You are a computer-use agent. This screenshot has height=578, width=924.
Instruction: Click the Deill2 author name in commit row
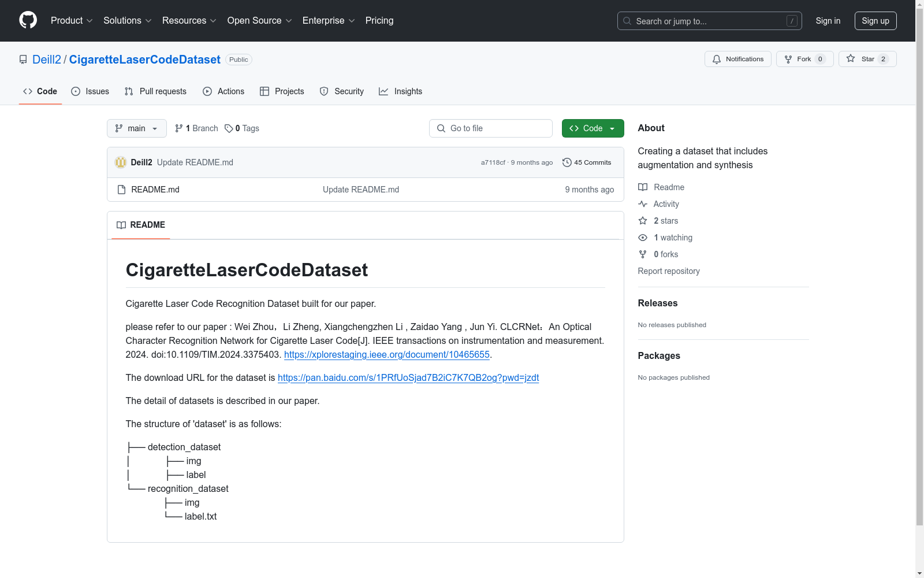point(141,162)
